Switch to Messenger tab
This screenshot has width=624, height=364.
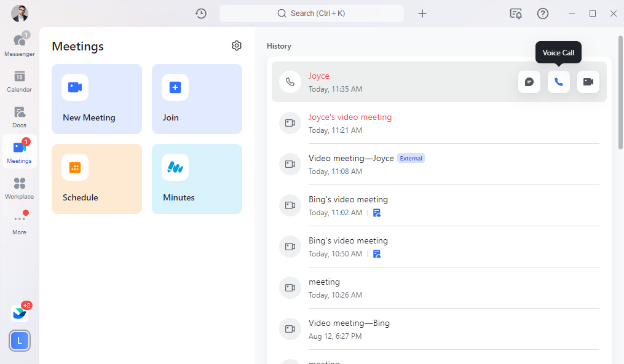20,44
